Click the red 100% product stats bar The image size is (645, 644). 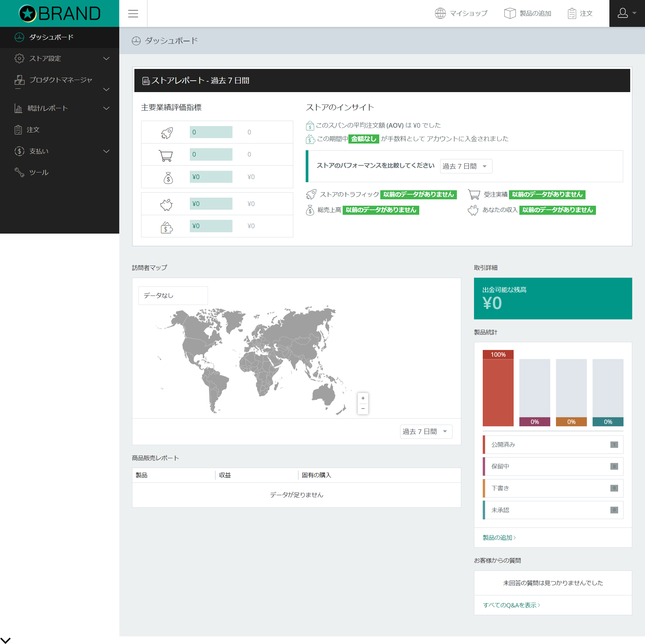[x=498, y=390]
